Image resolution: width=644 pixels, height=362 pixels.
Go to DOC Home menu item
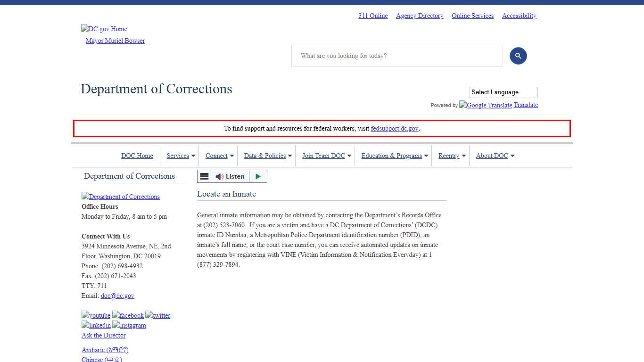(137, 156)
